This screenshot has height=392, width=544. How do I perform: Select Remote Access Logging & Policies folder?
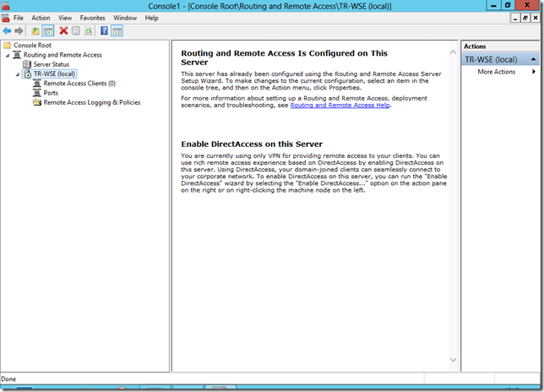91,102
